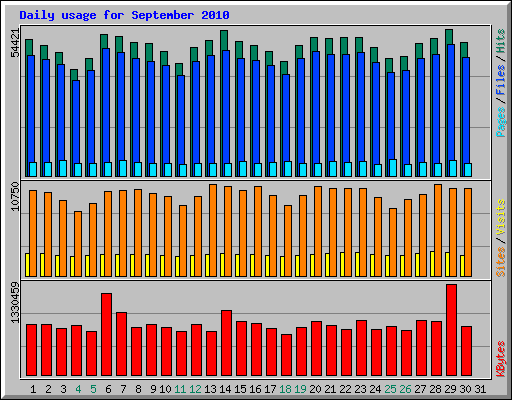Select green weekend day label 11
The height and width of the screenshot is (400, 512).
pos(180,389)
